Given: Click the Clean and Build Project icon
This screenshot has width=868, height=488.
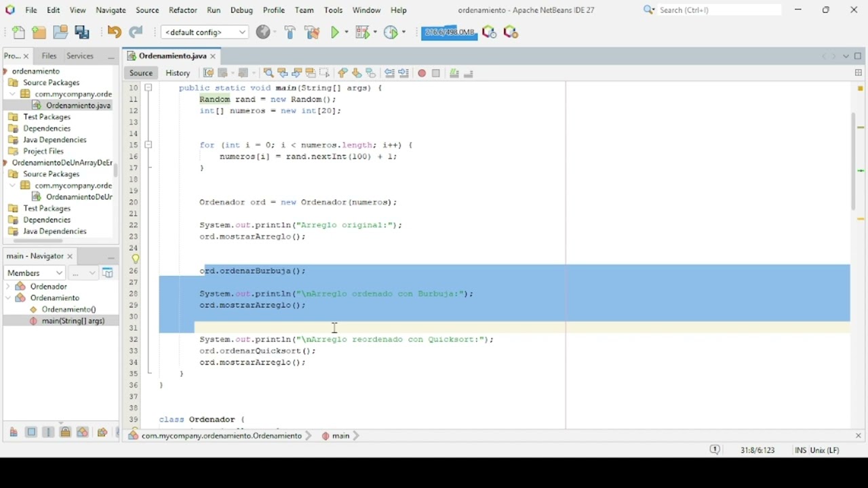Looking at the screenshot, I should point(312,33).
